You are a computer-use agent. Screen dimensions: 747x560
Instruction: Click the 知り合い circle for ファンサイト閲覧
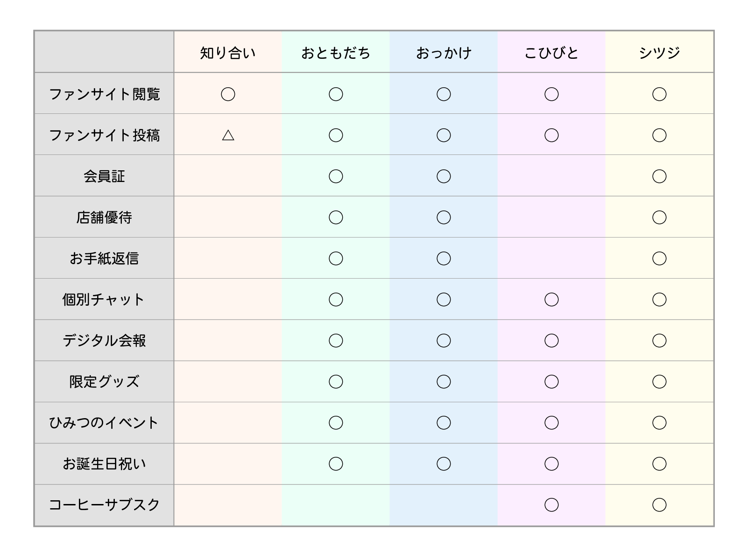pos(228,94)
